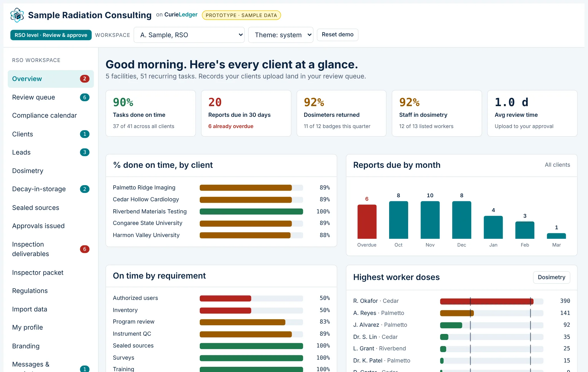The width and height of the screenshot is (588, 372).
Task: Open Decay-in-storage page
Action: pyautogui.click(x=51, y=189)
